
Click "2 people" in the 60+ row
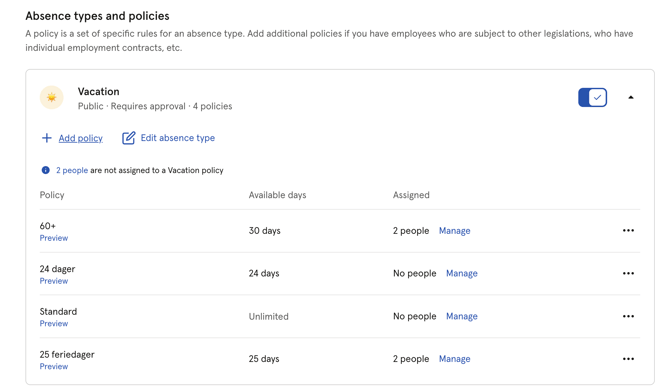(x=411, y=231)
